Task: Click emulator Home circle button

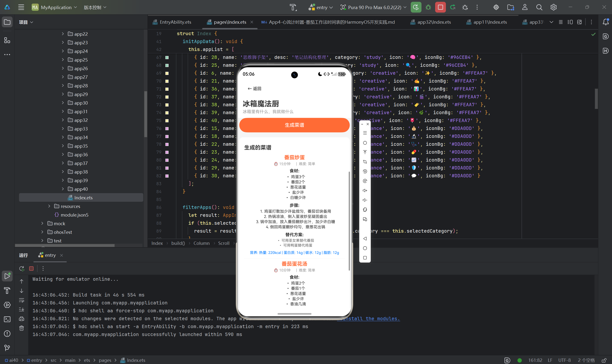Action: [x=365, y=248]
